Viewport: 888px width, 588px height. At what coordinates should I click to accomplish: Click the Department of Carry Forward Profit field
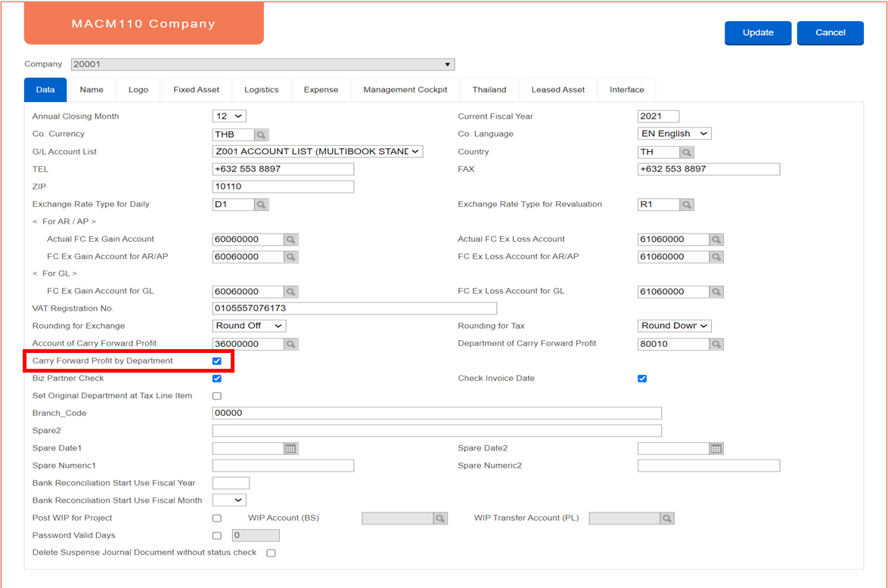coord(673,344)
